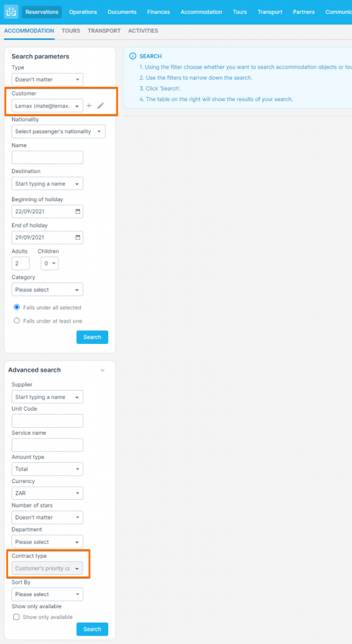This screenshot has width=352, height=644.
Task: Switch to the Tours sub-tab
Action: [x=71, y=31]
